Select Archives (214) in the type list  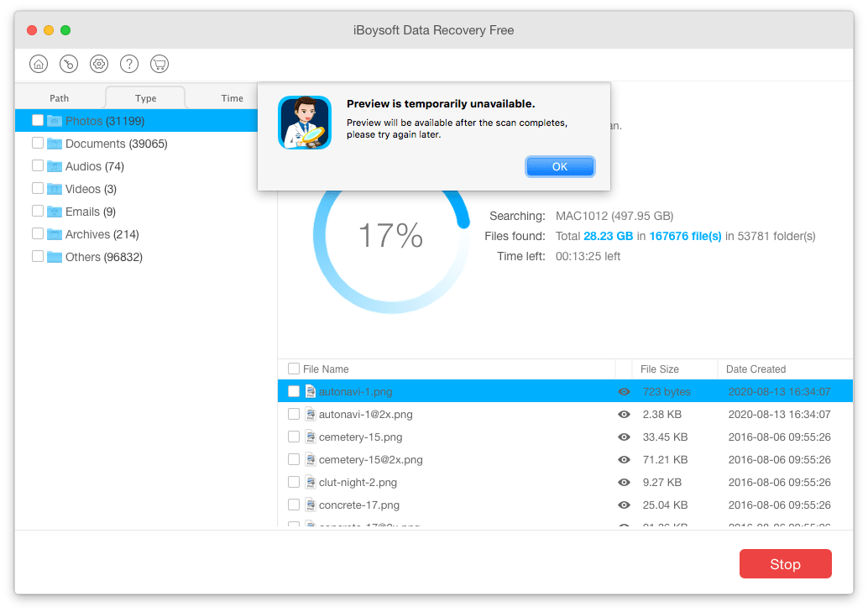102,234
